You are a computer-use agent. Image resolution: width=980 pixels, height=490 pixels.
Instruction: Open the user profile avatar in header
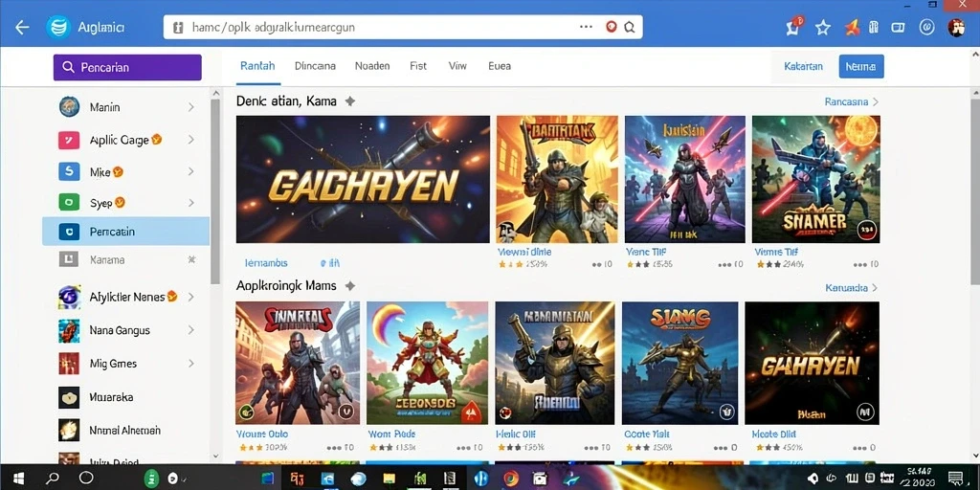(956, 28)
